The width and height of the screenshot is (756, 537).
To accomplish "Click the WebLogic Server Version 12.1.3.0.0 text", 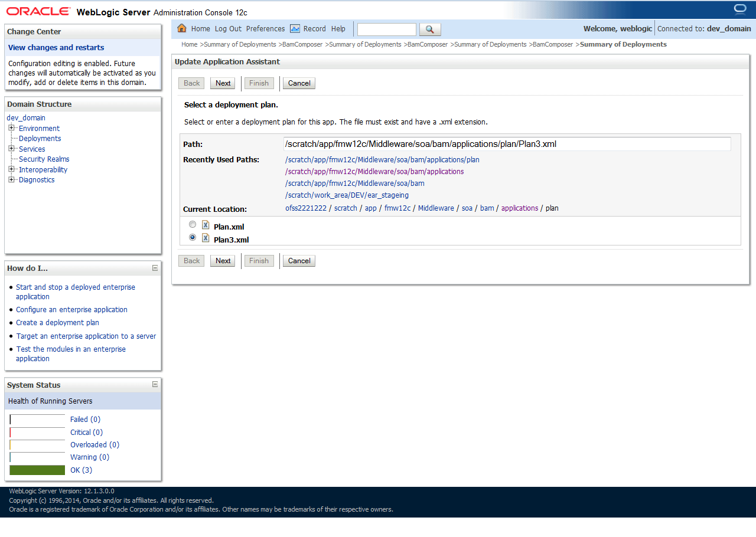I will point(62,491).
